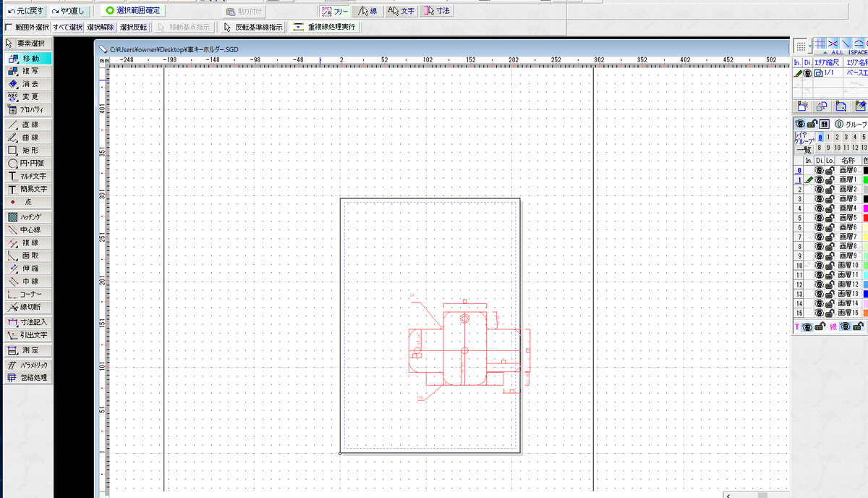The width and height of the screenshot is (868, 498).
Task: Select the 中心線 center line tool
Action: pyautogui.click(x=27, y=229)
